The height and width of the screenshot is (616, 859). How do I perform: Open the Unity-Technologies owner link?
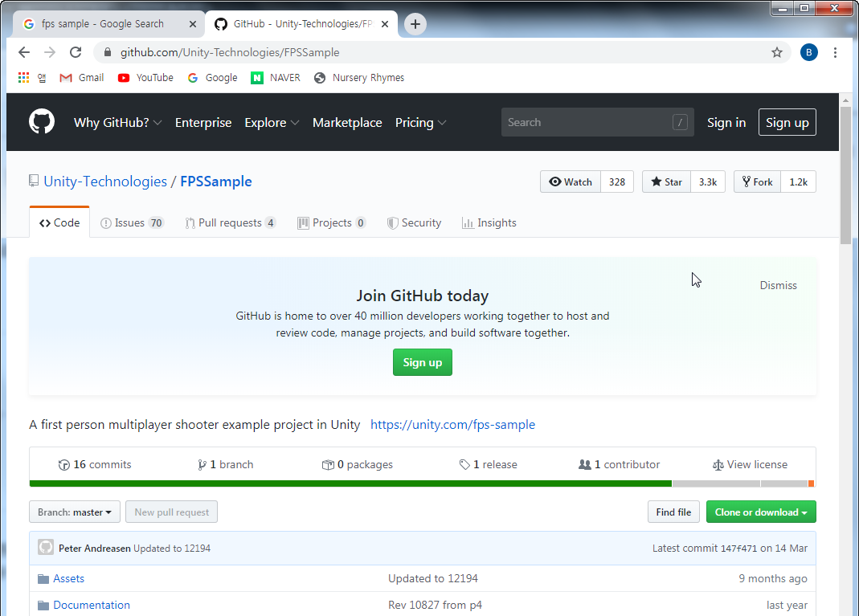[105, 182]
